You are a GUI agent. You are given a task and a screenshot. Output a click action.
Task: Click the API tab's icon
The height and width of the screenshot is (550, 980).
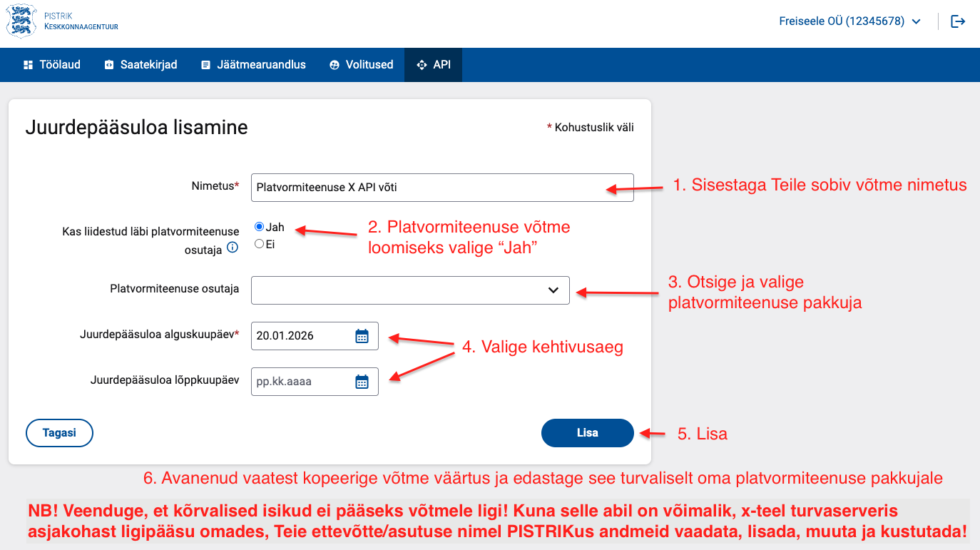421,65
